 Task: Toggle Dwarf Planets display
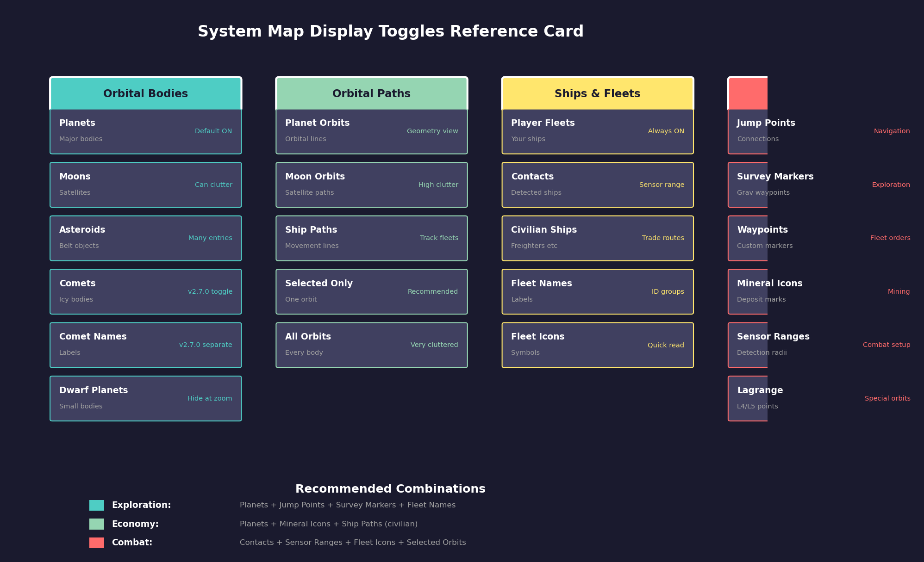coord(145,398)
